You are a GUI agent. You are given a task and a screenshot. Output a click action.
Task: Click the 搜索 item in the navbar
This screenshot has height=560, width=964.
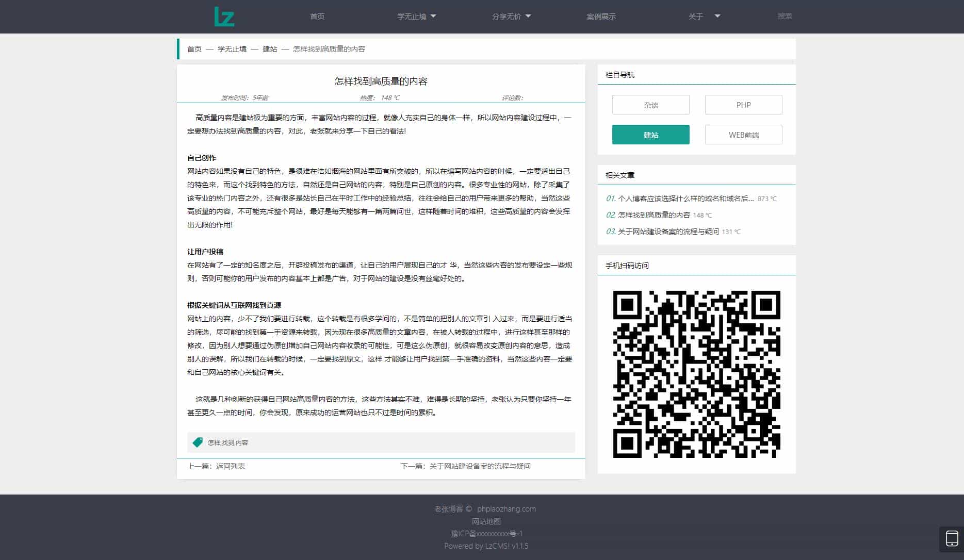785,16
